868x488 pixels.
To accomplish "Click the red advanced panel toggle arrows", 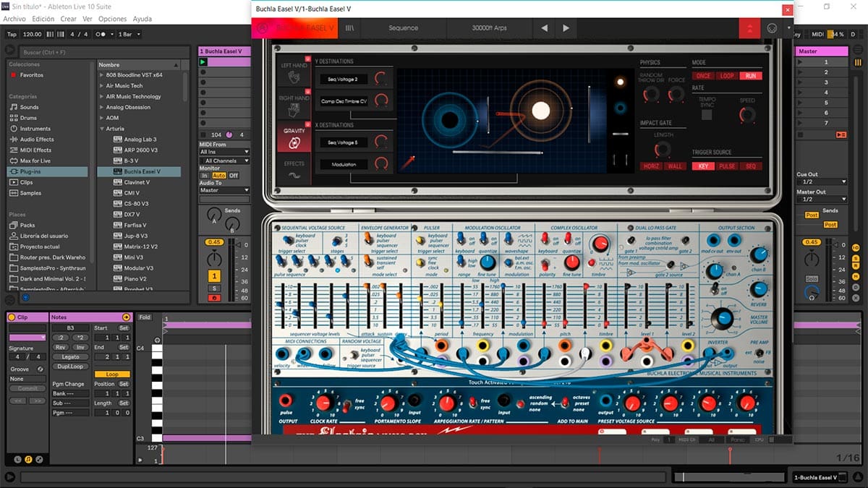I will tap(749, 28).
